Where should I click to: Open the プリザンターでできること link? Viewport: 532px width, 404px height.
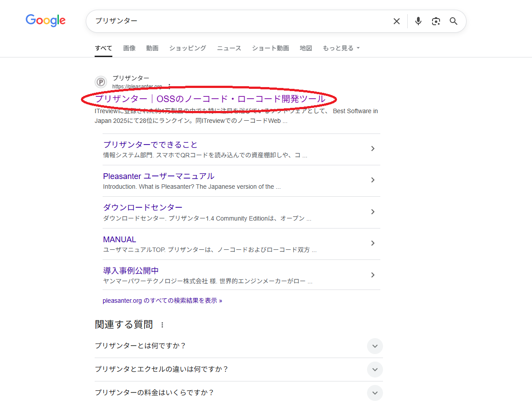tap(150, 145)
